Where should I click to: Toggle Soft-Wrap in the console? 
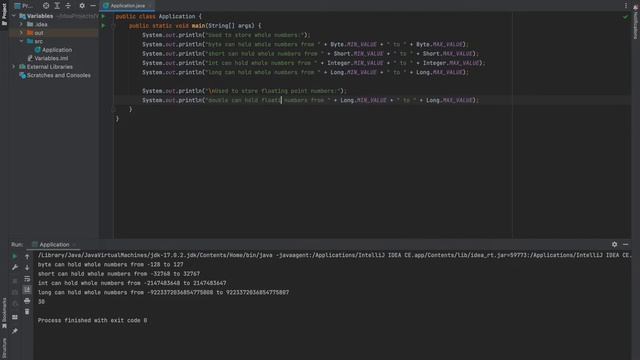coord(27,279)
